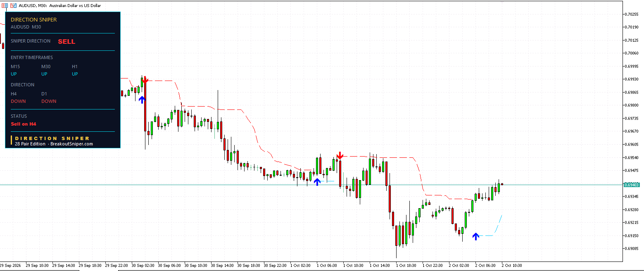Image resolution: width=644 pixels, height=271 pixels.
Task: Click the DOWN value under D1
Action: [x=49, y=101]
